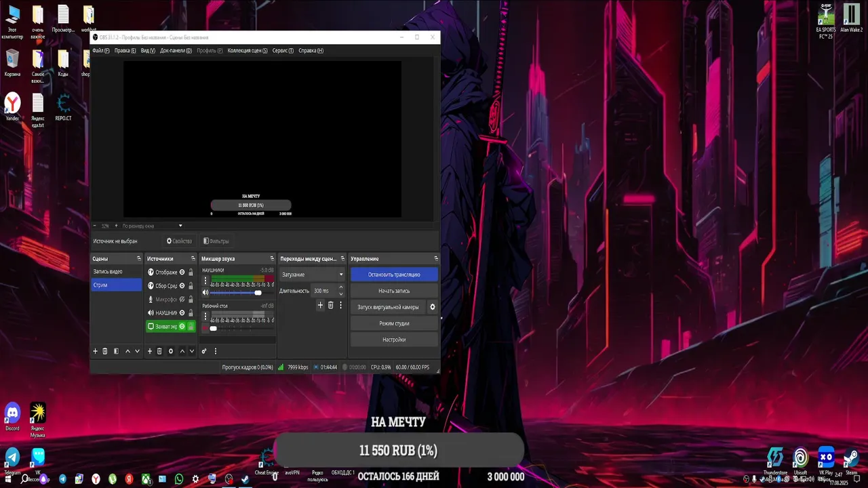Toggle lock on Сбор Сред source
Image resolution: width=868 pixels, height=488 pixels.
[191, 286]
